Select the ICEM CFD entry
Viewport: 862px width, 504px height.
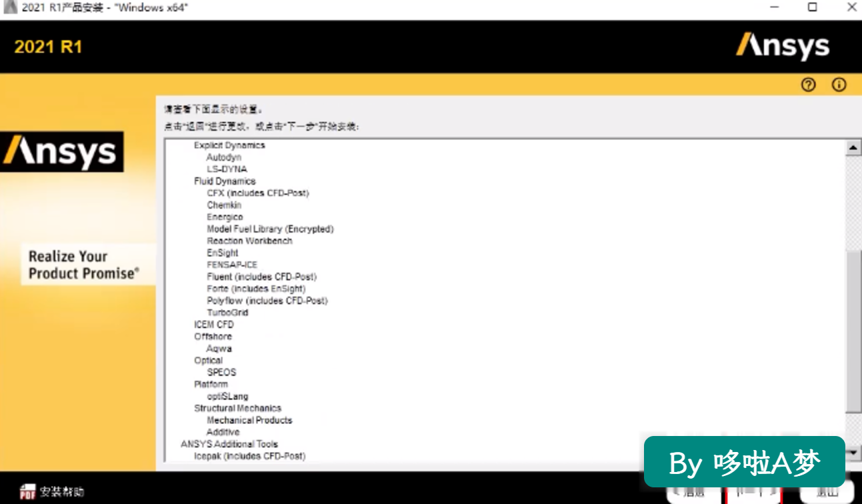point(214,325)
